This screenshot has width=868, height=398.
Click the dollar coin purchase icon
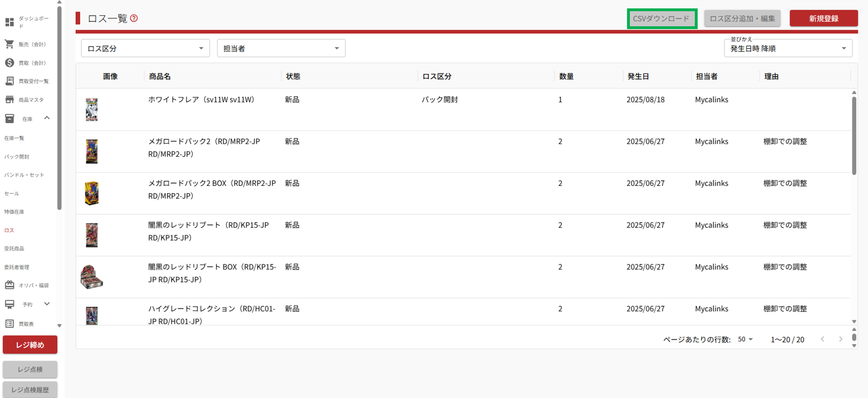(x=10, y=63)
